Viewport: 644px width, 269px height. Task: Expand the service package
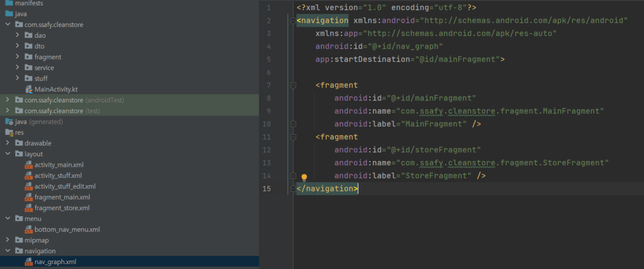pyautogui.click(x=18, y=67)
